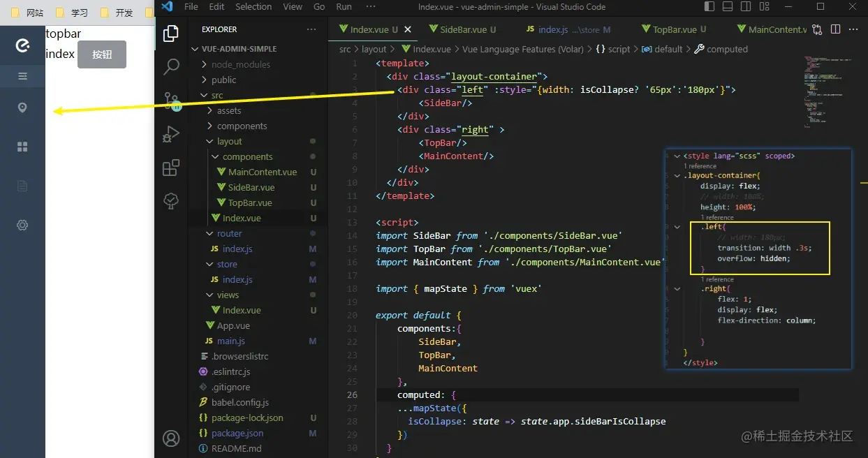Collapse the src folder
The image size is (868, 458).
[217, 95]
